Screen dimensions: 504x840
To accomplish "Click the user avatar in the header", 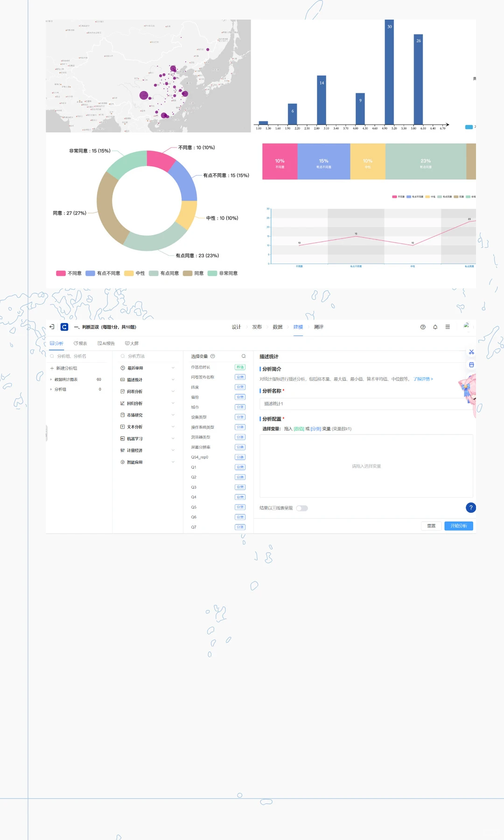I will tap(466, 326).
